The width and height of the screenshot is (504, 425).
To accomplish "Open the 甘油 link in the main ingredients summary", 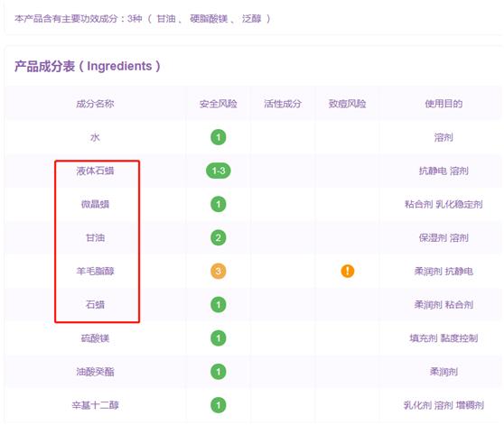I will [166, 19].
